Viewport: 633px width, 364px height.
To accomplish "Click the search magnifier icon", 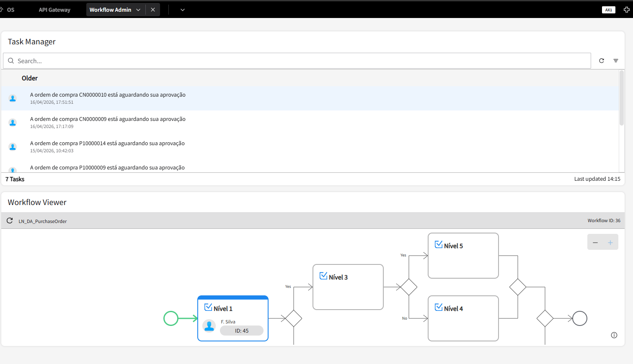I will (x=11, y=61).
